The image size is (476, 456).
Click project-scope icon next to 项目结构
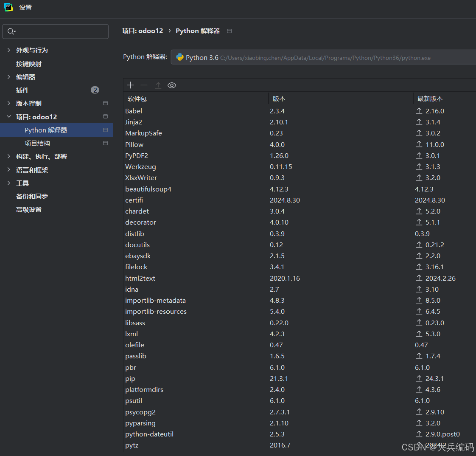105,143
